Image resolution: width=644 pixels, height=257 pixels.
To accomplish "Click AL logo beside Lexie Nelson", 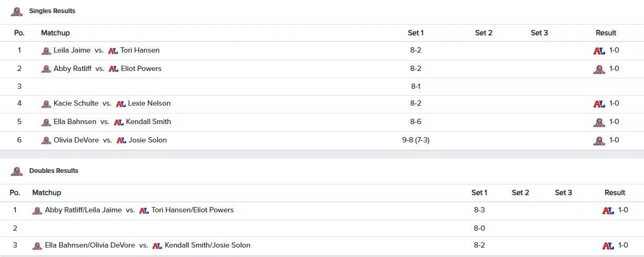I will [120, 104].
